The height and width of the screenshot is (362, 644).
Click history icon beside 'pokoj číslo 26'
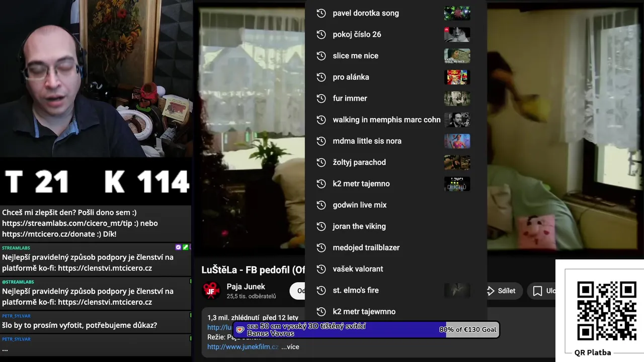[x=321, y=34]
